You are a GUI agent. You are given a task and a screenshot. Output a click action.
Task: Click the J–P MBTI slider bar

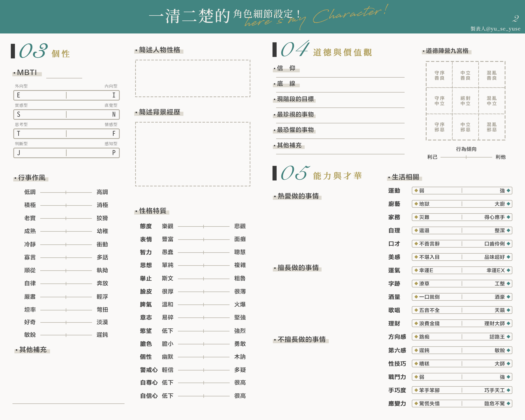(x=66, y=153)
